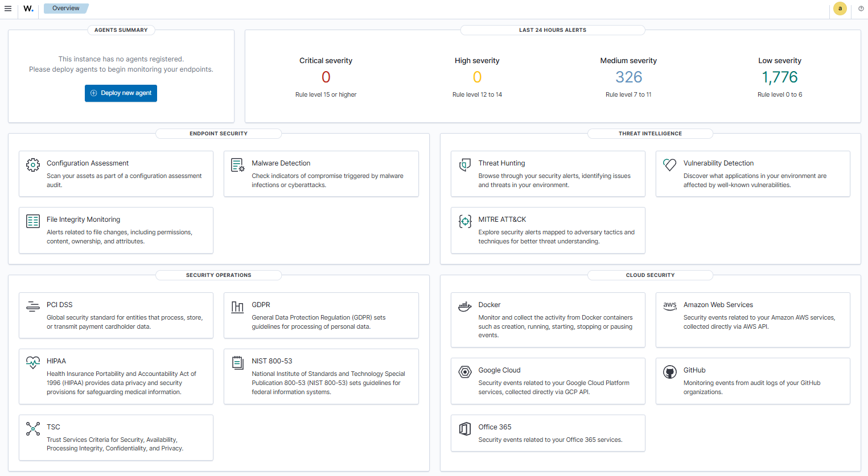
Task: Open the NIST 800-53 module title
Action: pos(272,361)
